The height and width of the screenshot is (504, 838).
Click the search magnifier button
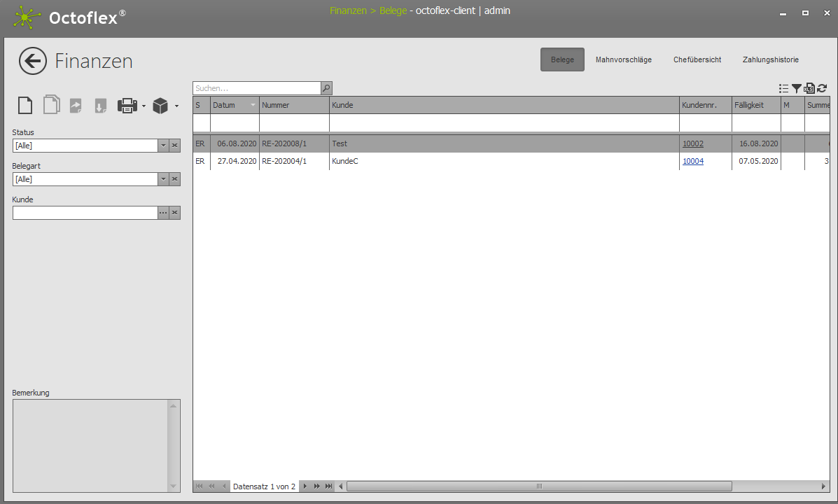point(326,88)
